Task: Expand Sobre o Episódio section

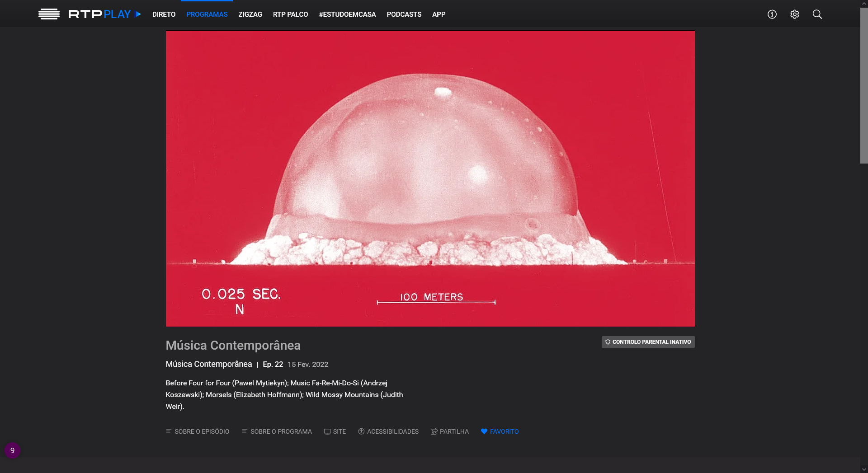Action: click(x=198, y=431)
